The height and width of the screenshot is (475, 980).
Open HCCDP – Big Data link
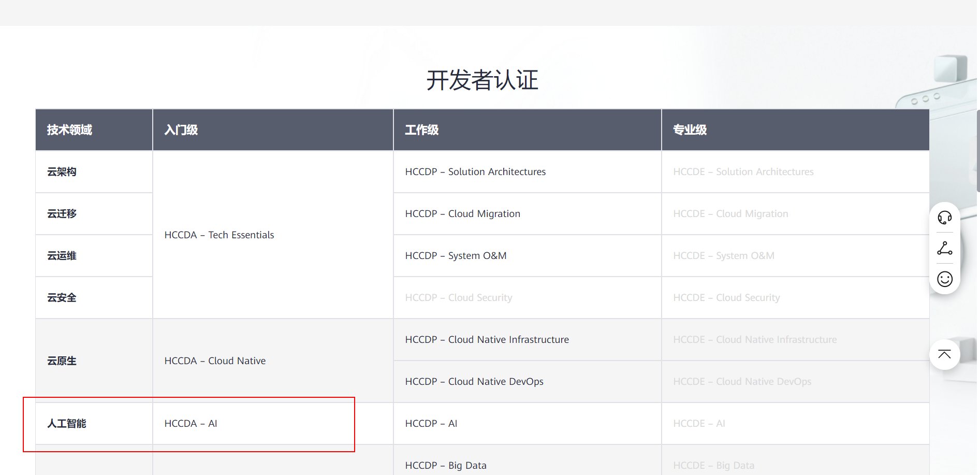(x=446, y=466)
